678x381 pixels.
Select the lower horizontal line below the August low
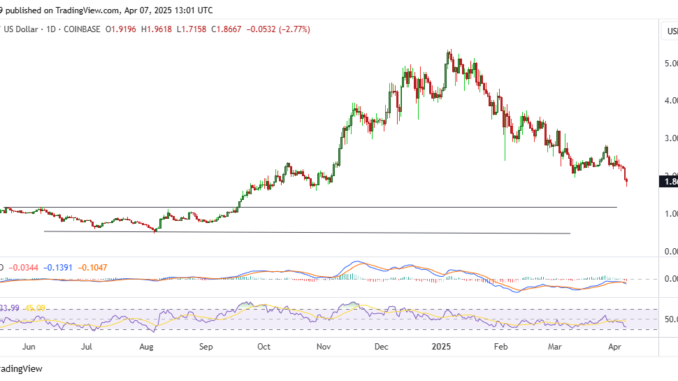click(x=307, y=233)
